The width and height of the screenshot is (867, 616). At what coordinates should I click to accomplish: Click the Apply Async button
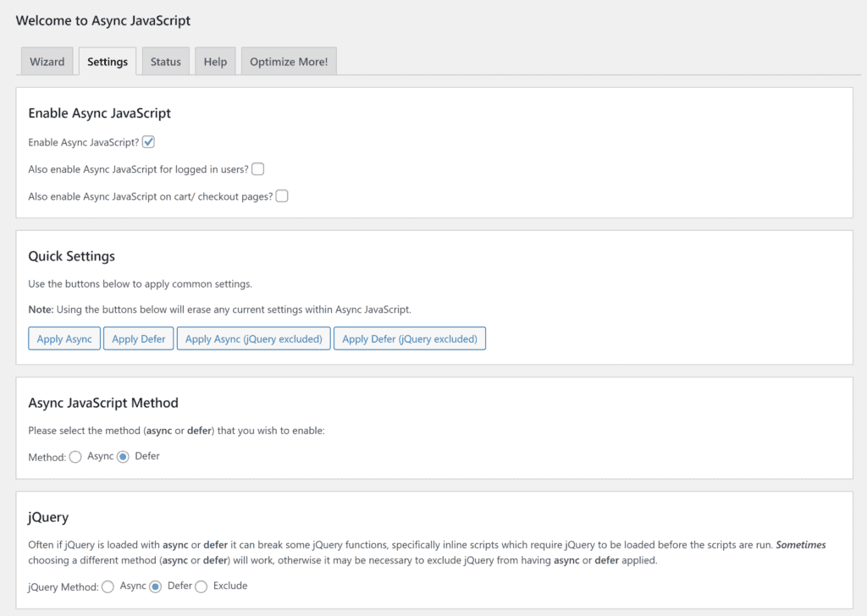[64, 338]
